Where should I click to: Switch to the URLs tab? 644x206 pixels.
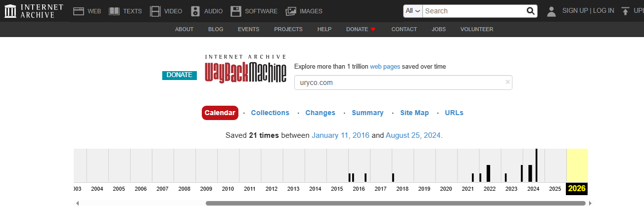click(454, 113)
